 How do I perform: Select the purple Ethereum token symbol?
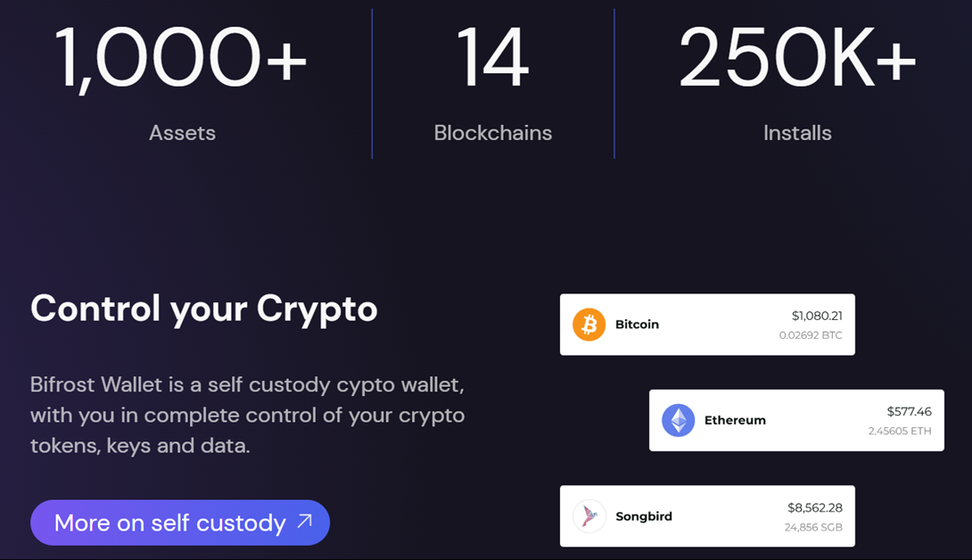678,420
